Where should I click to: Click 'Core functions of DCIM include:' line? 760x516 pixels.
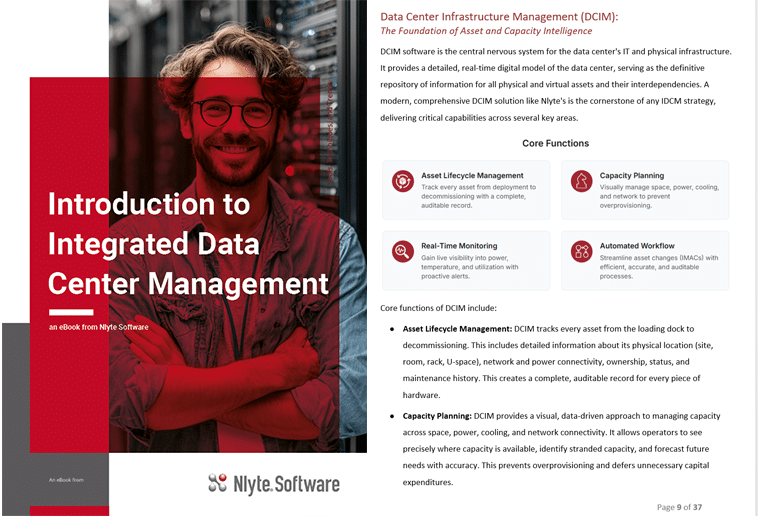point(438,308)
